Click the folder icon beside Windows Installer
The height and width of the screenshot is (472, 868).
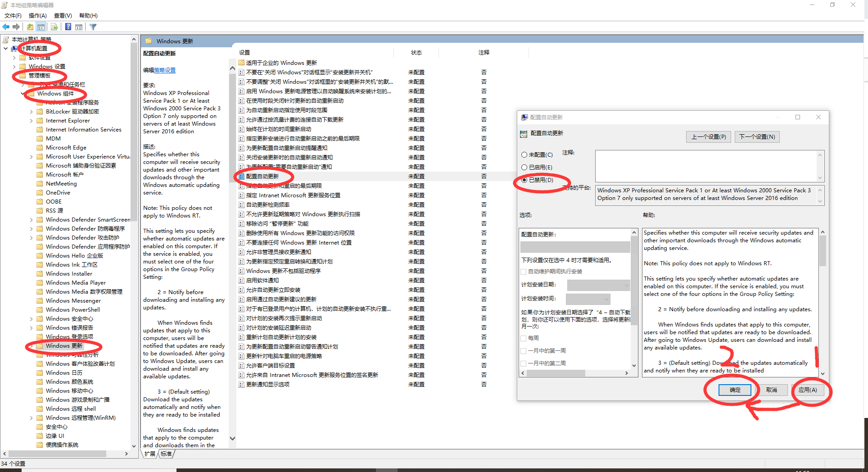(x=40, y=273)
